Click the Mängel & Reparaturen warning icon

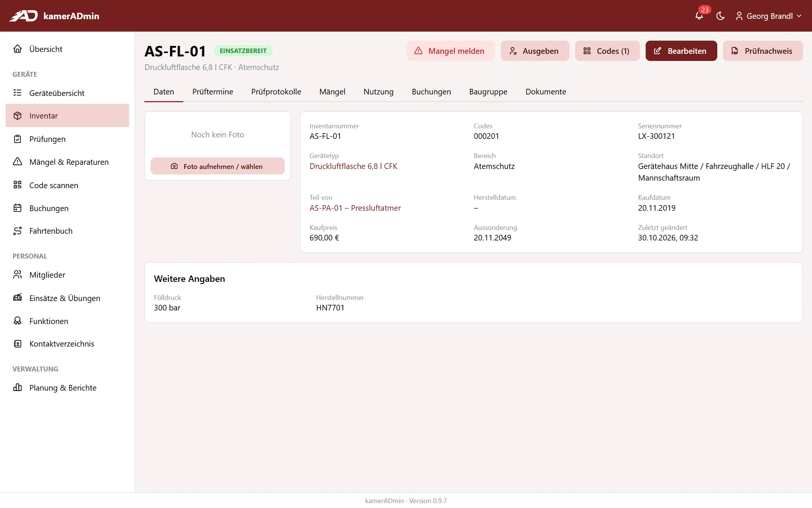click(x=17, y=162)
